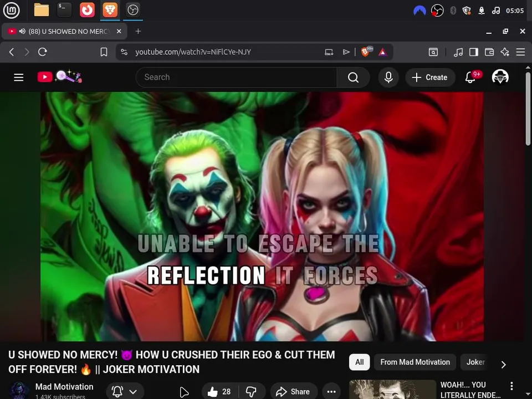
Task: Open the Mad Motivation channel avatar
Action: coord(19,391)
